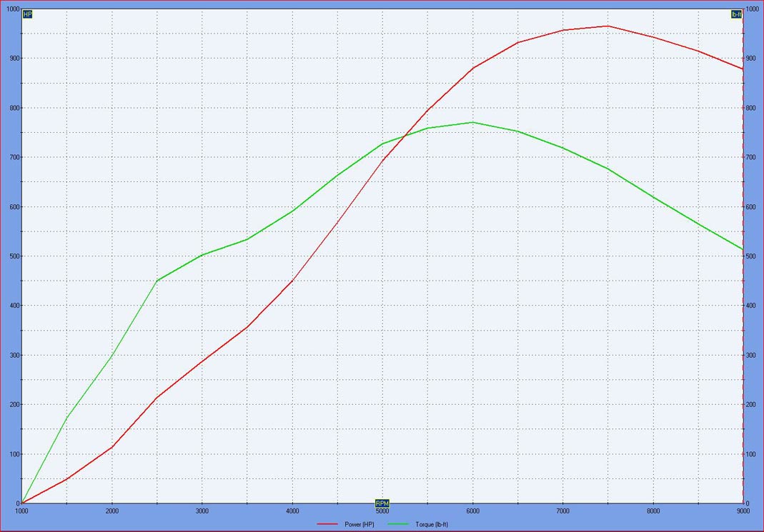Screen dimensions: 764x532
Task: Select the Power (HP) legend label
Action: (359, 524)
